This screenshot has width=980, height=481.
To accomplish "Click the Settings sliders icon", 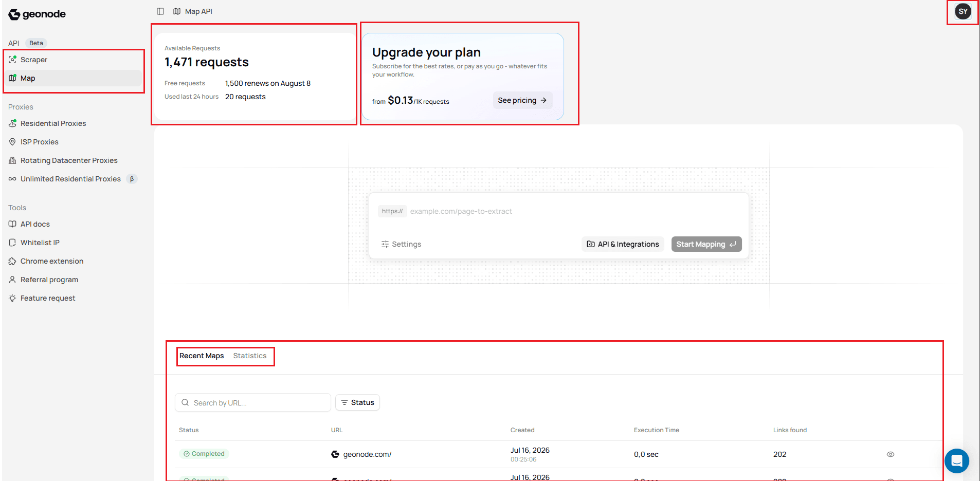I will (x=385, y=244).
